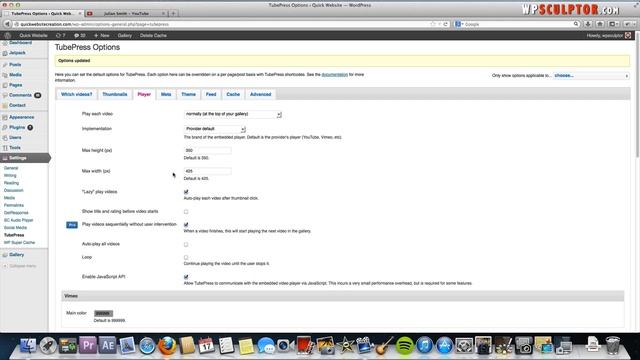Image resolution: width=640 pixels, height=360 pixels.
Task: Open Messages chat bubble dock icon
Action: pos(266,346)
